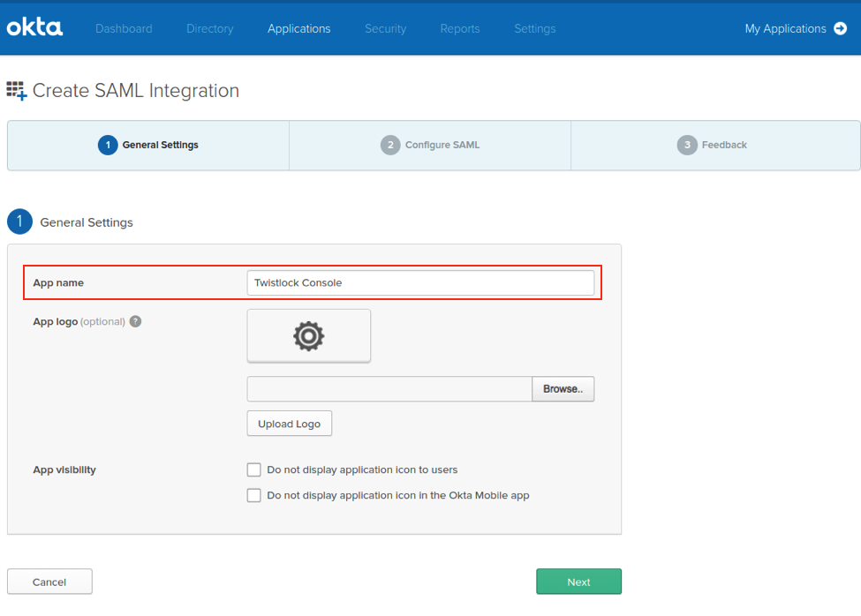Open the Directory menu

click(210, 28)
